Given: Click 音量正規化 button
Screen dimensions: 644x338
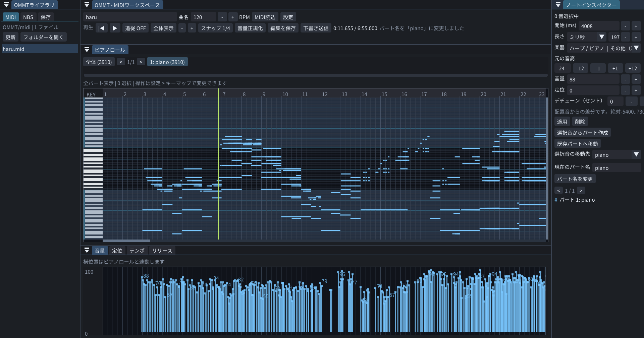Looking at the screenshot, I should click(250, 28).
